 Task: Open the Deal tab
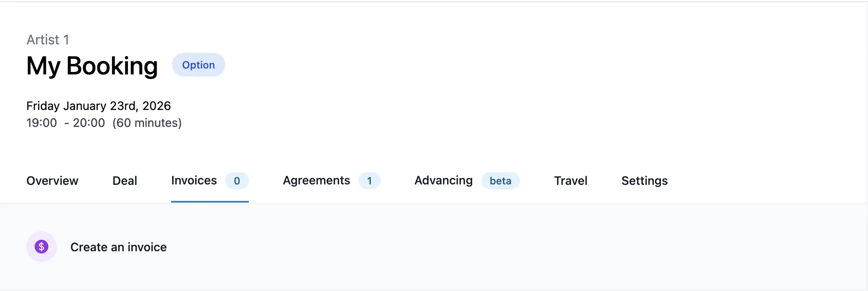[124, 181]
